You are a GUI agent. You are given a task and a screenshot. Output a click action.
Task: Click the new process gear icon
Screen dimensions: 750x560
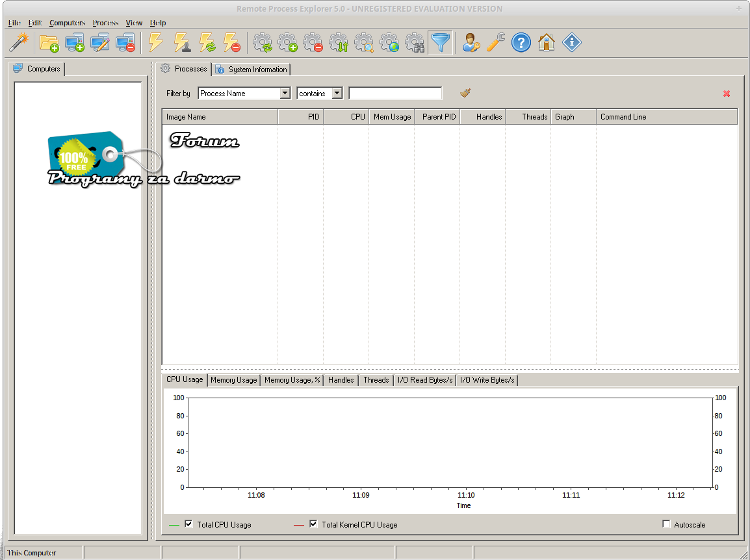tap(288, 43)
